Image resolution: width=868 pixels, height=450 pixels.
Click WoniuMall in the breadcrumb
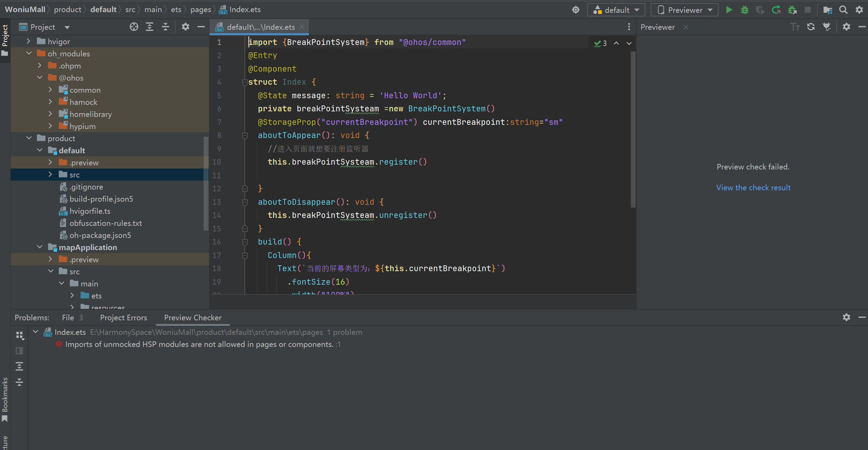click(x=25, y=9)
